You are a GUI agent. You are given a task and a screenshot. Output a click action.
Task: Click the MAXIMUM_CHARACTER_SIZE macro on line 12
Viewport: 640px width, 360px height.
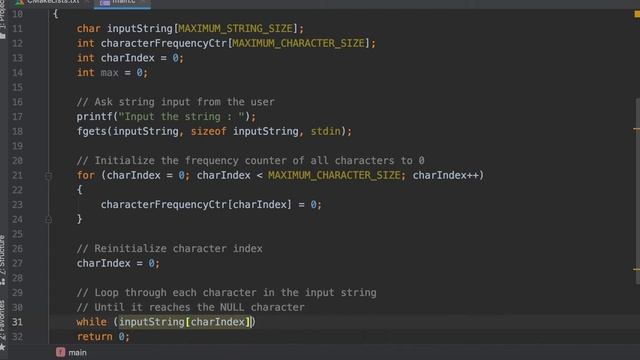298,43
